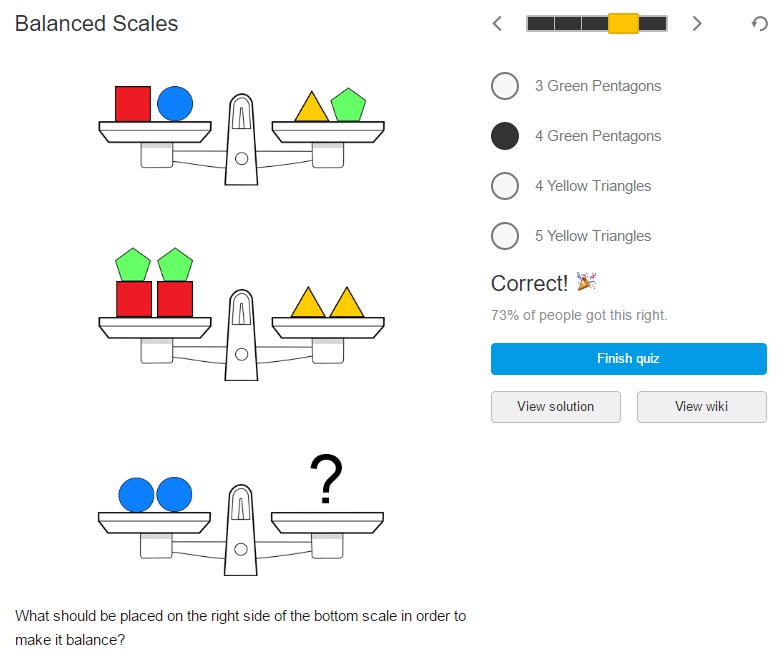Select the 3 Green Pentagons option

click(505, 86)
